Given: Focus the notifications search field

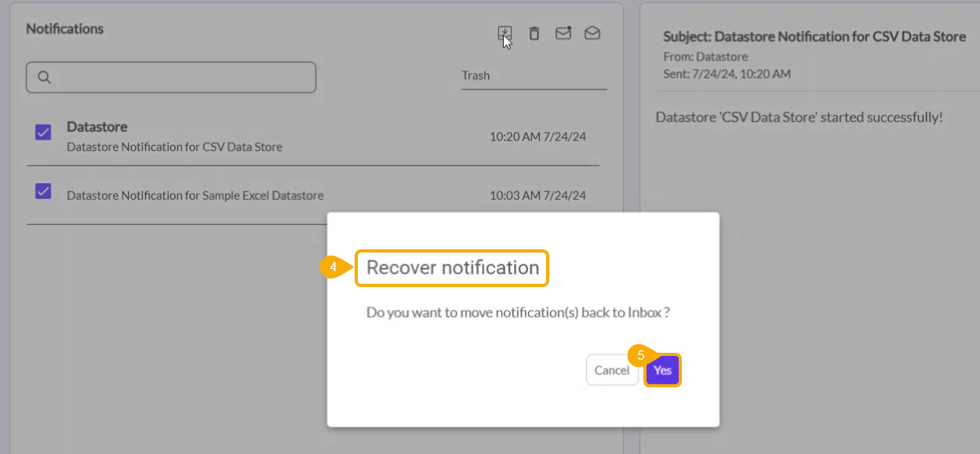Looking at the screenshot, I should coord(180,77).
